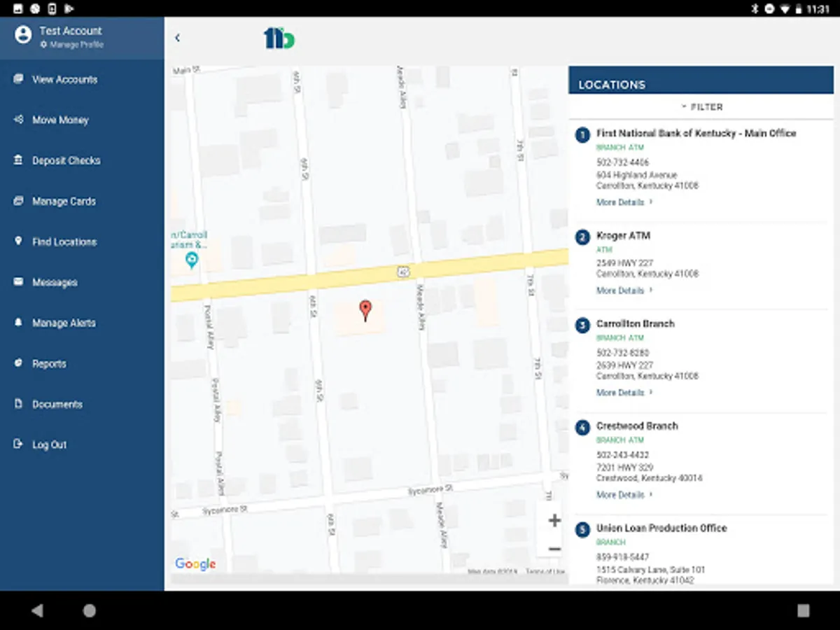Click the View Accounts icon
Image resolution: width=840 pixels, height=630 pixels.
click(18, 79)
